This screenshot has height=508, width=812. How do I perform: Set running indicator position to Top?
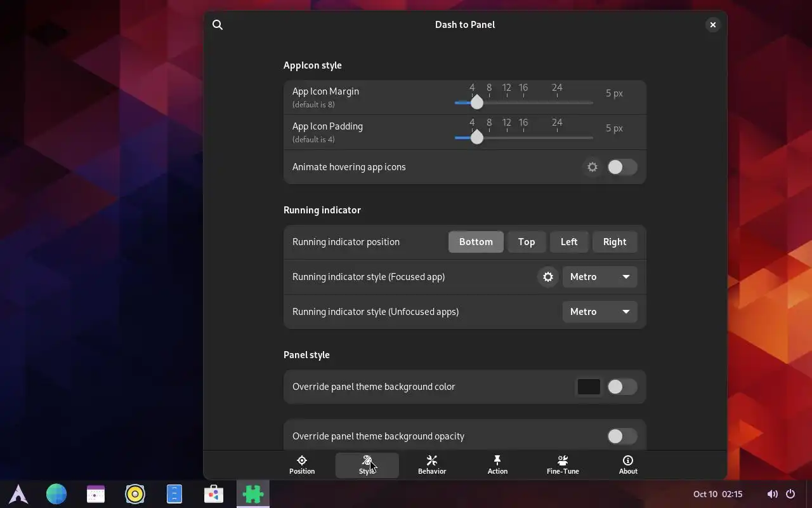[x=527, y=242]
